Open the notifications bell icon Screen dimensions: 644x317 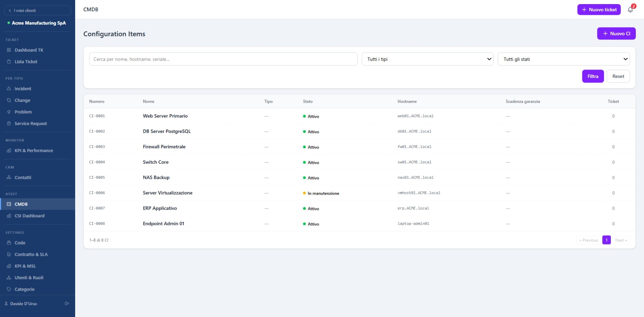(x=630, y=10)
